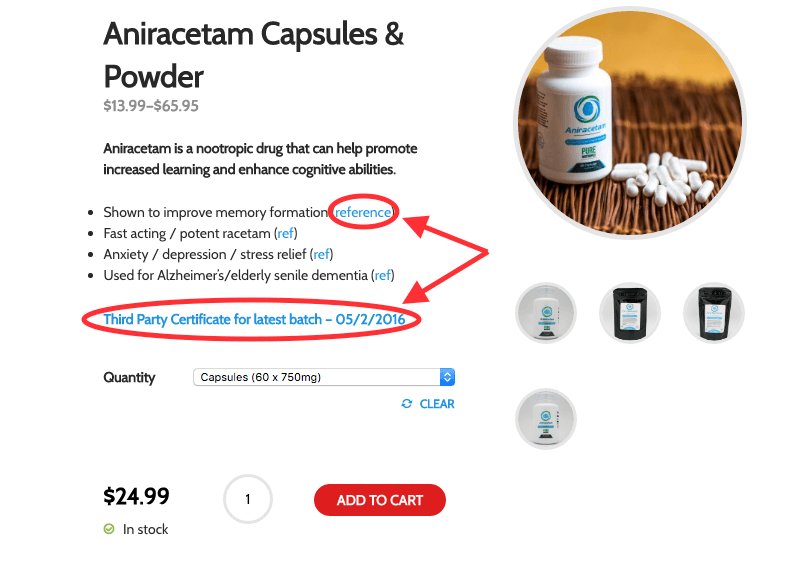This screenshot has height=572, width=795.
Task: Click the green In stock checkmark icon
Action: click(109, 529)
